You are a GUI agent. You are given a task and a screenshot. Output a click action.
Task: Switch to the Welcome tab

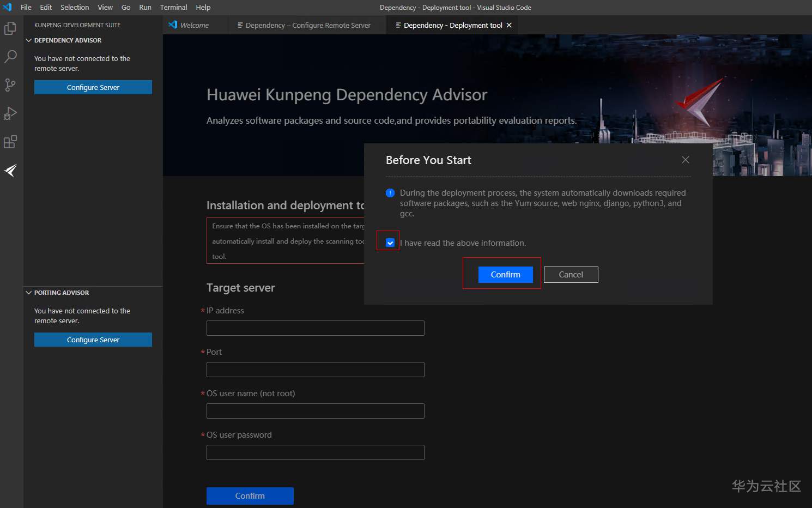pos(195,25)
